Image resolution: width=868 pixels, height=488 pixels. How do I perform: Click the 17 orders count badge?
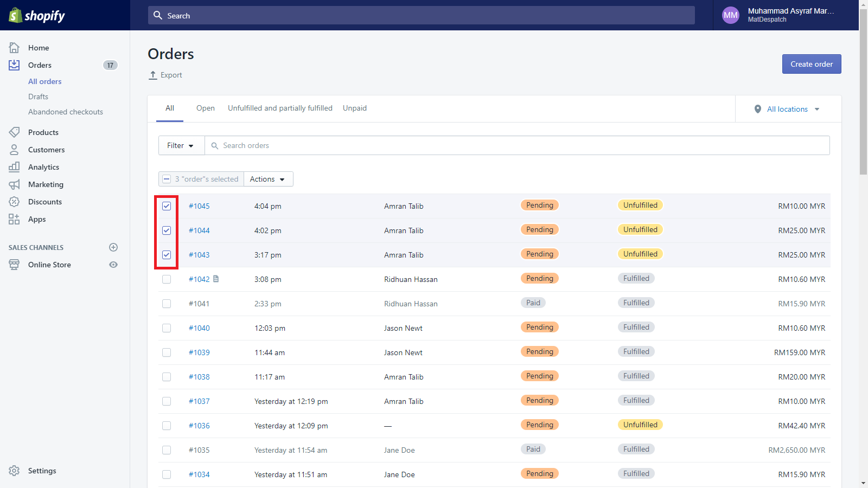(x=110, y=65)
